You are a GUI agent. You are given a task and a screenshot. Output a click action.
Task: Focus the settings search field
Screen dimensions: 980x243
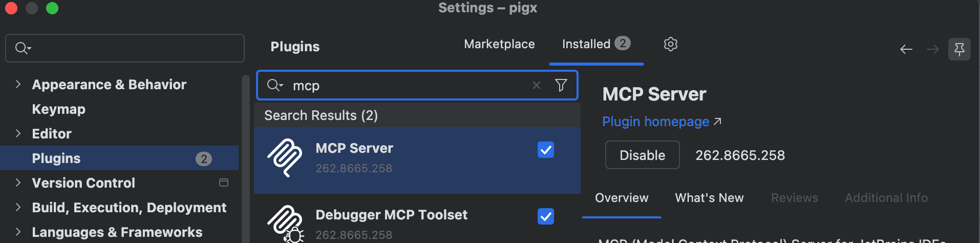[x=125, y=48]
